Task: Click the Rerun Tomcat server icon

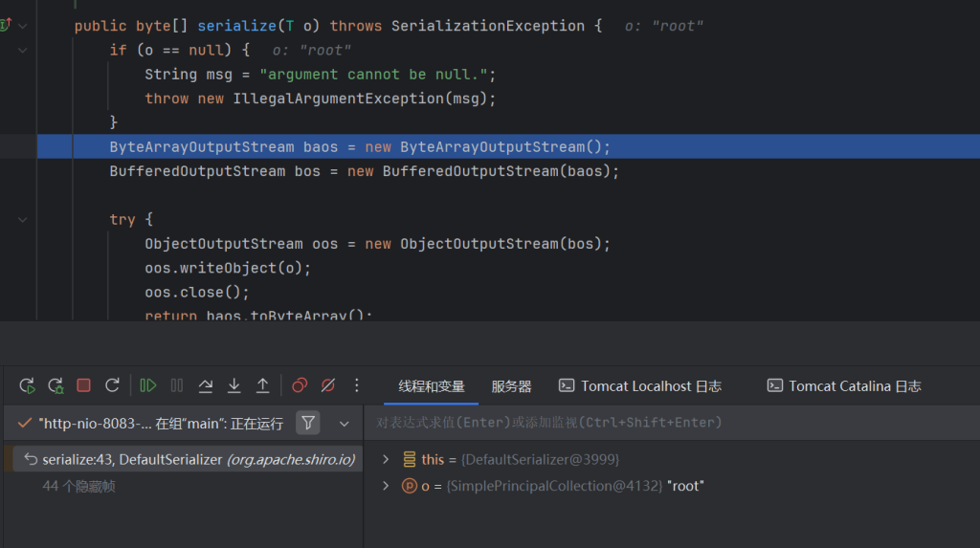Action: pyautogui.click(x=27, y=385)
